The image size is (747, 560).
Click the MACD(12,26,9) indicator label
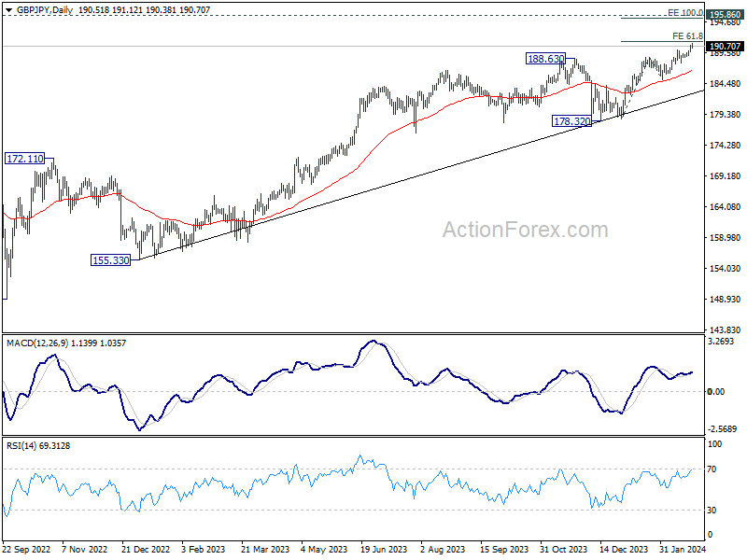[x=37, y=343]
